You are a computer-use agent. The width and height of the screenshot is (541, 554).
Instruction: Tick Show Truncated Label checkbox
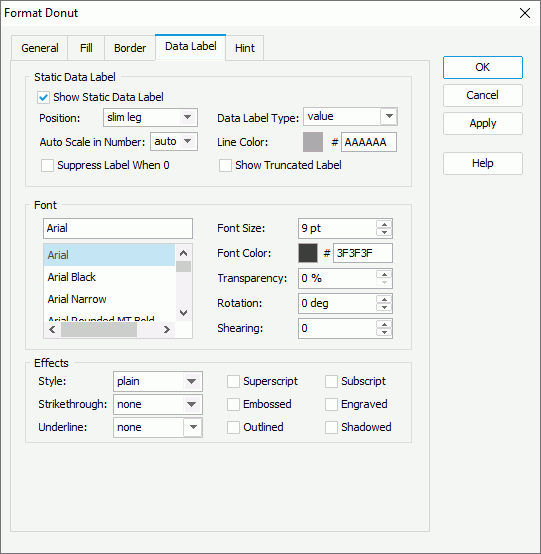coord(225,165)
